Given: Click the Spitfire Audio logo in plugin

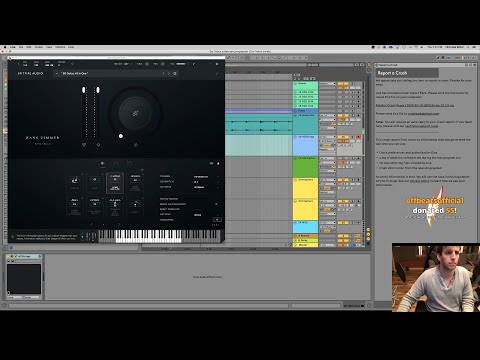Looking at the screenshot, I should [30, 73].
